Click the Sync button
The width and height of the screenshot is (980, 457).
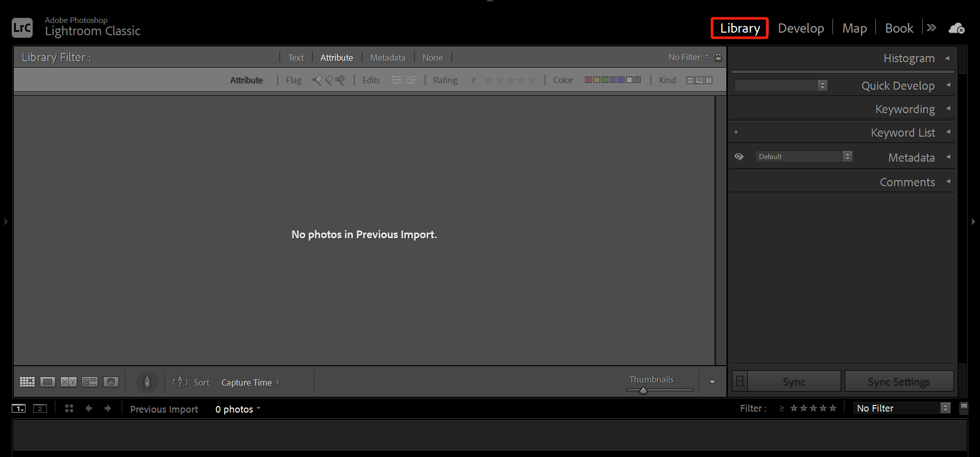click(x=794, y=382)
